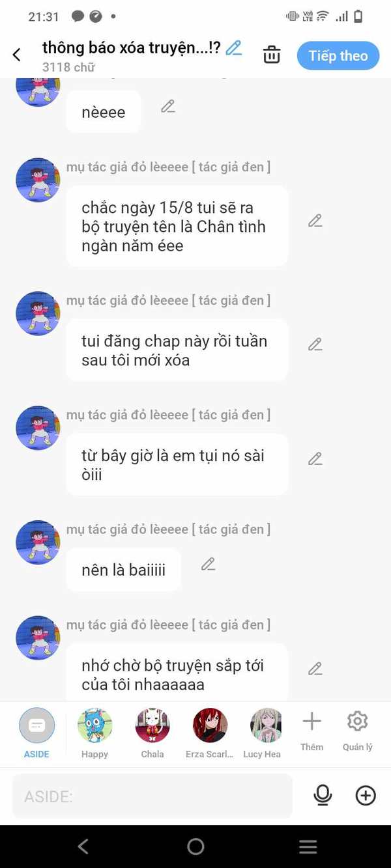Add a character with Thêm plus

point(311,731)
